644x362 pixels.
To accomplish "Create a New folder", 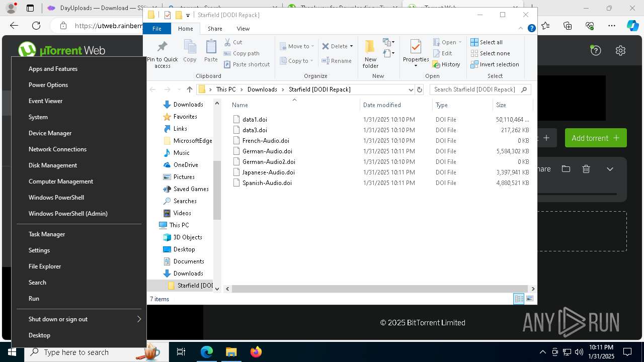I will (x=370, y=54).
